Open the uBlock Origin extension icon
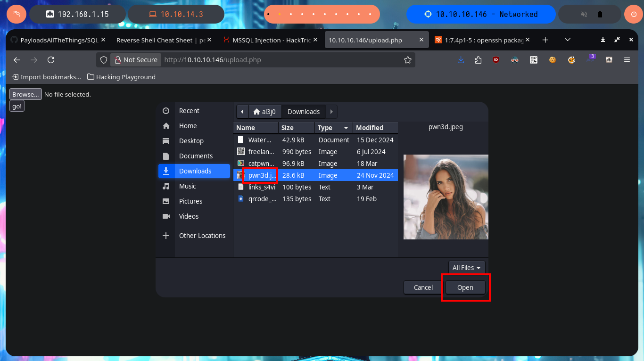Screen dimensions: 644x361 point(496,60)
